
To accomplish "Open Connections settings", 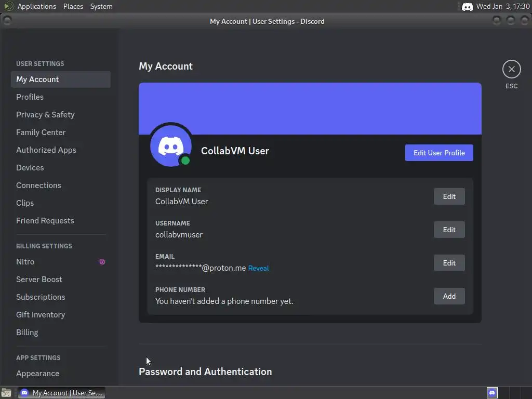I will click(61, 185).
